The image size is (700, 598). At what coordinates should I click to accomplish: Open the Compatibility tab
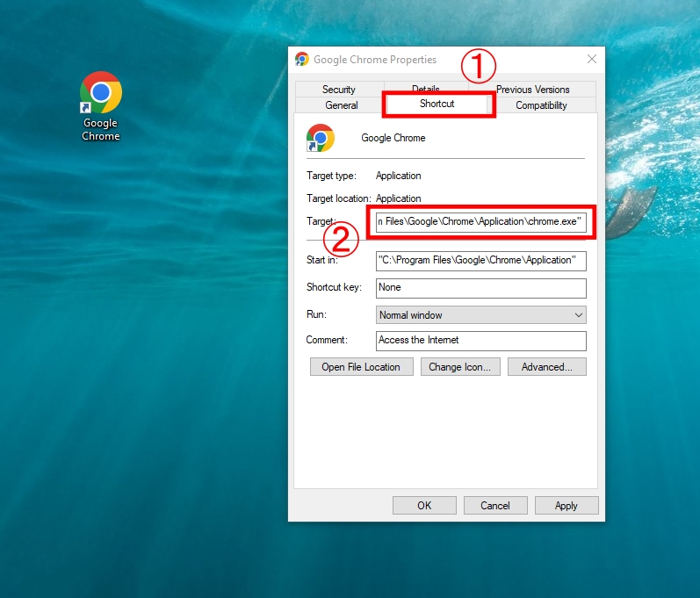541,105
